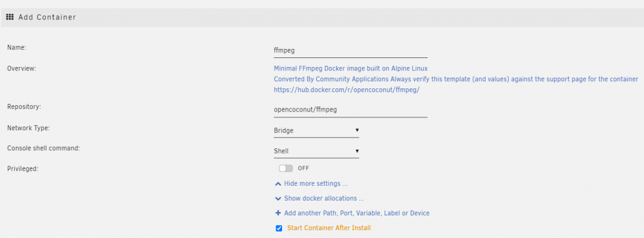Click Add another Path, Port, Variable link
The width and height of the screenshot is (644, 238).
click(x=357, y=213)
